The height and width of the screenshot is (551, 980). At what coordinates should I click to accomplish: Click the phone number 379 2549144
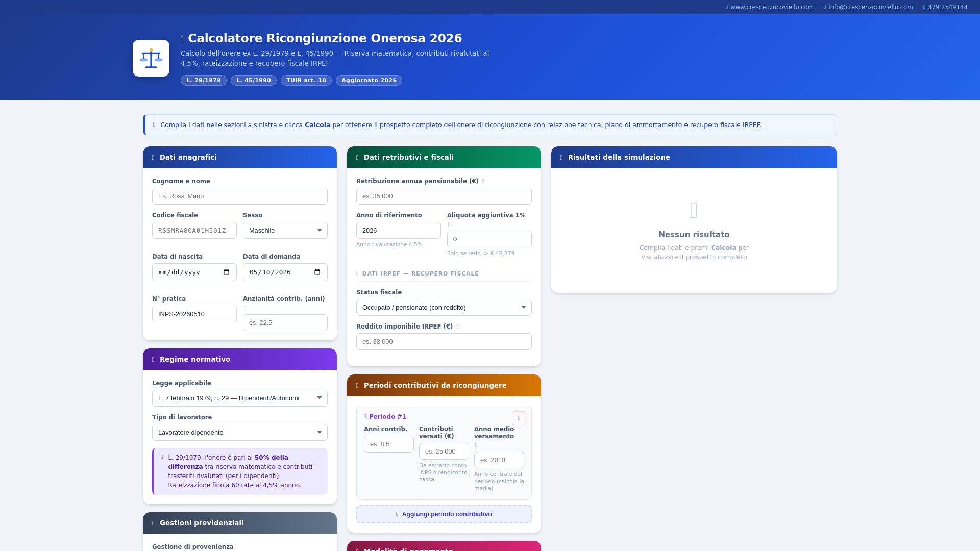tap(945, 7)
